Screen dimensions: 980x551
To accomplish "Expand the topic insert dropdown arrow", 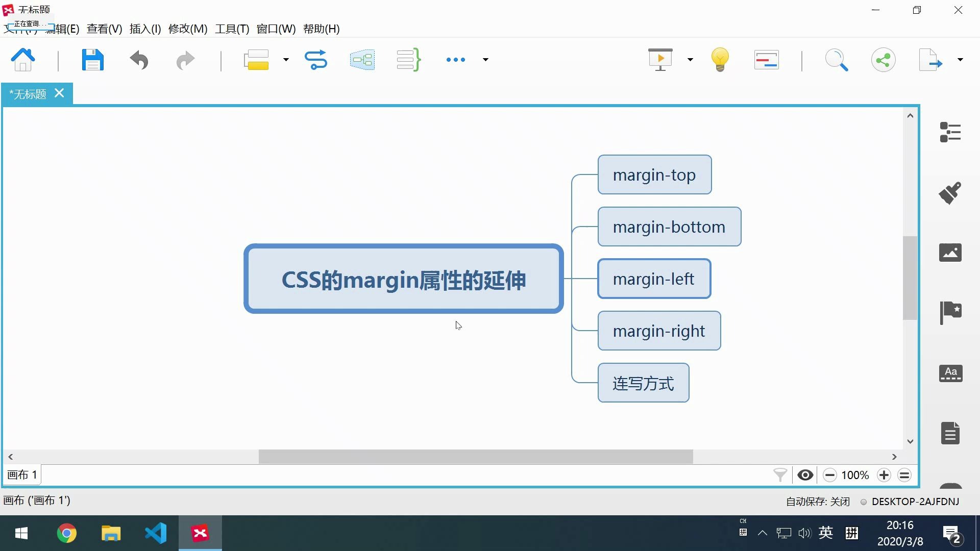I will pos(286,60).
